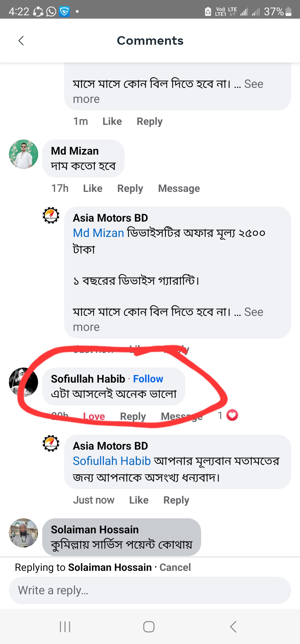Image resolution: width=300 pixels, height=644 pixels.
Task: Message Md Mizan from his comment
Action: click(179, 189)
